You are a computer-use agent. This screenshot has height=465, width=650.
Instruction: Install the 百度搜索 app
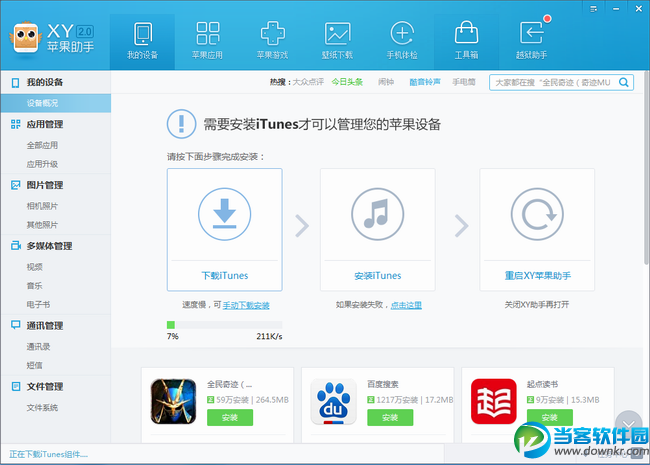click(x=390, y=417)
